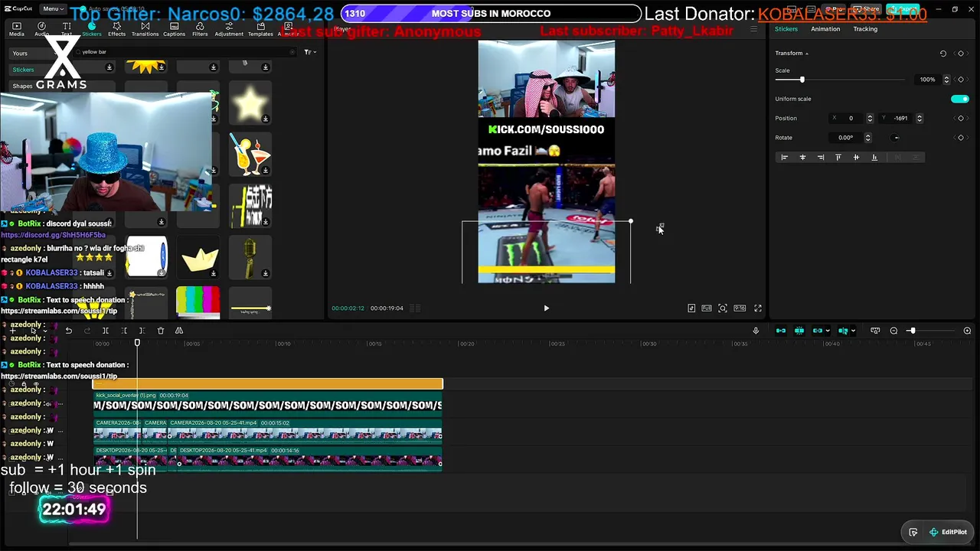Clear the sticker search text
The image size is (980, 551).
[x=292, y=52]
